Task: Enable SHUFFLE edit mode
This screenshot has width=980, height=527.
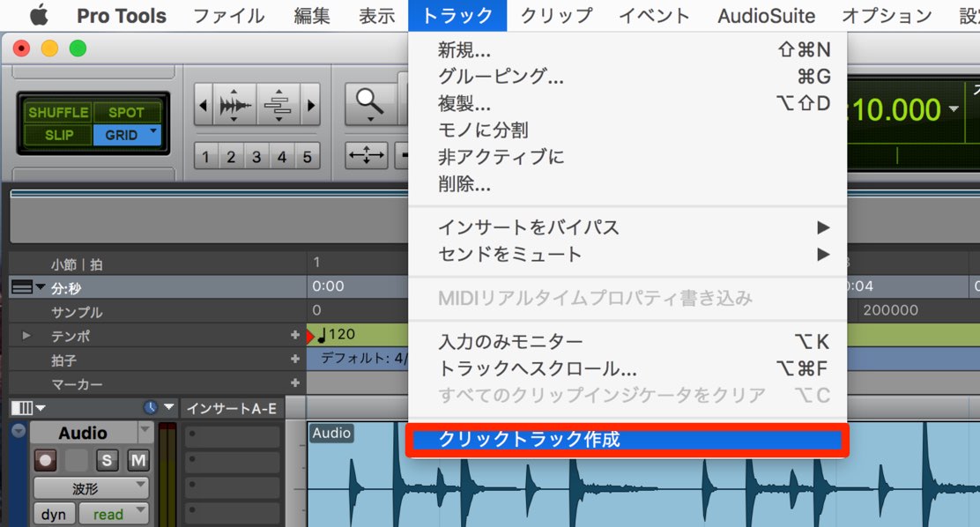Action: pyautogui.click(x=58, y=113)
